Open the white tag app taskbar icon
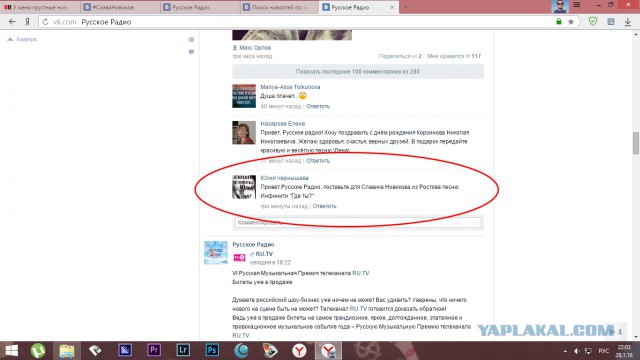This screenshot has width=640, height=360. coord(95,351)
